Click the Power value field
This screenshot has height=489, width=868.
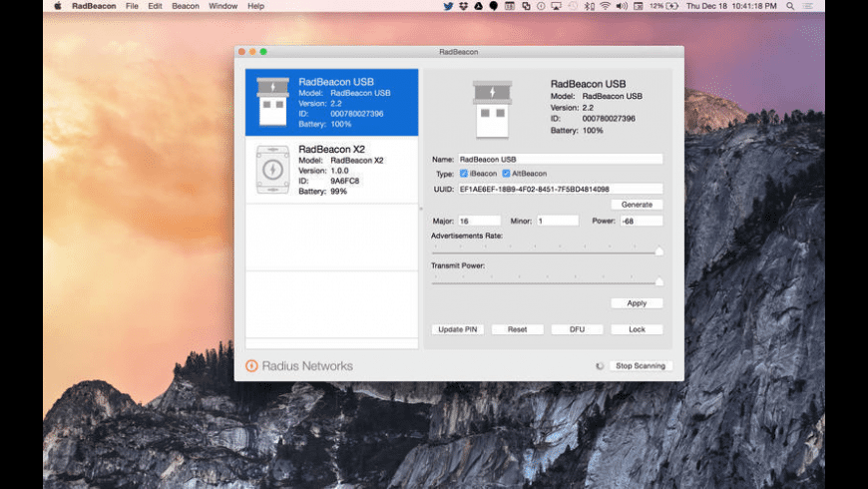(x=642, y=221)
